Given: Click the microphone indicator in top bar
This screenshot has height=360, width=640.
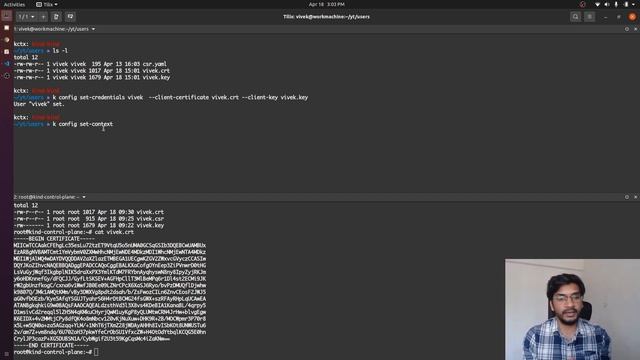Looking at the screenshot, I should 616,4.
